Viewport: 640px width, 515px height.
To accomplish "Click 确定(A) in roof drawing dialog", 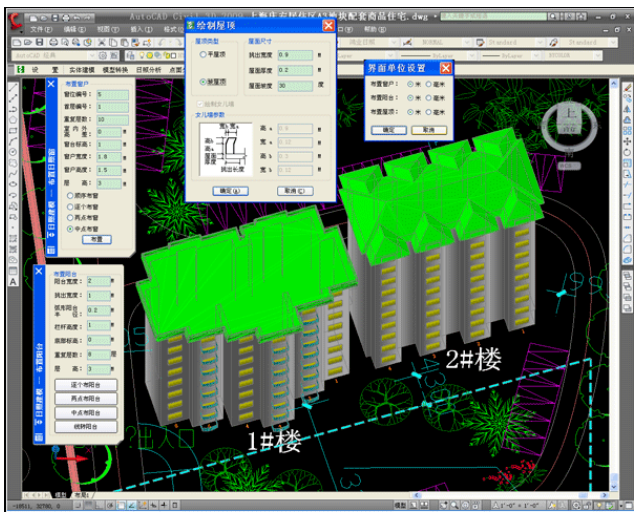I will [x=231, y=191].
